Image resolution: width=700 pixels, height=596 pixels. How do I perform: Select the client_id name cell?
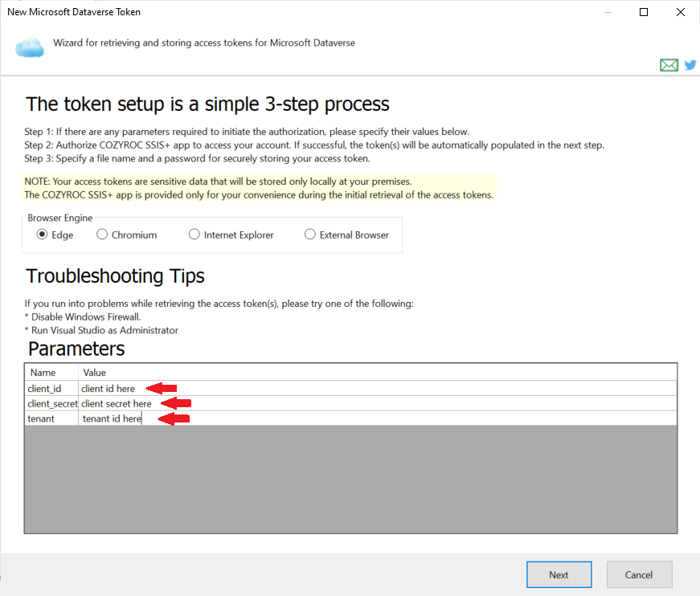(51, 388)
